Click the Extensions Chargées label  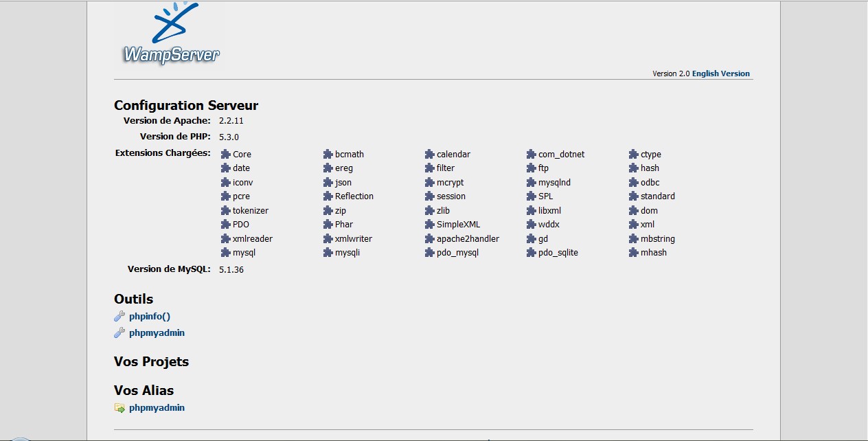click(163, 153)
